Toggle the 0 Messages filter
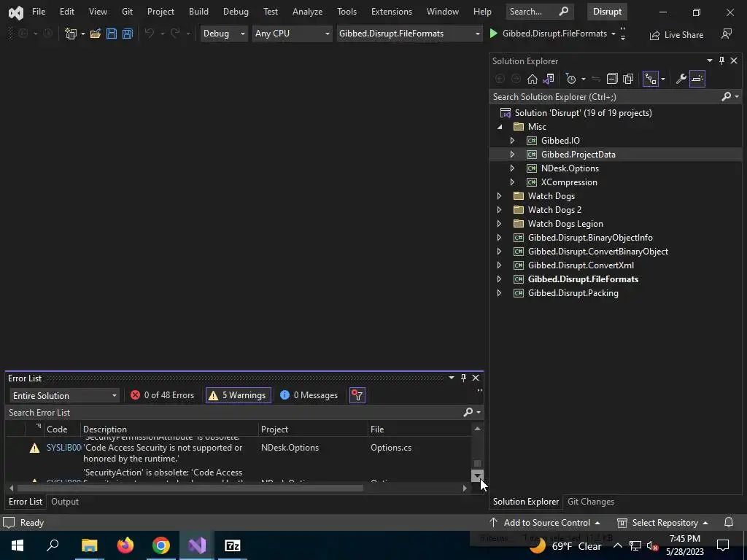 click(309, 395)
